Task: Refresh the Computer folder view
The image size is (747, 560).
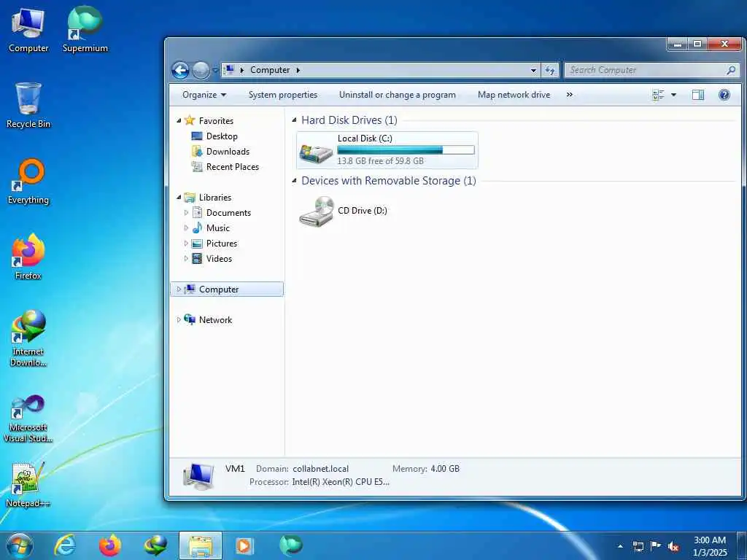Action: coord(550,71)
